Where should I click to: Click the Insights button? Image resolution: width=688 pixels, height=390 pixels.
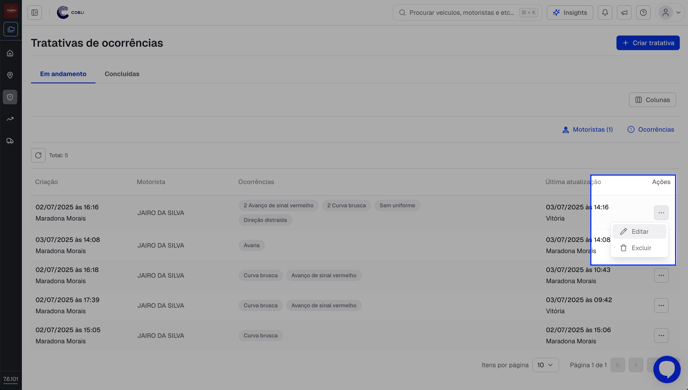click(570, 13)
